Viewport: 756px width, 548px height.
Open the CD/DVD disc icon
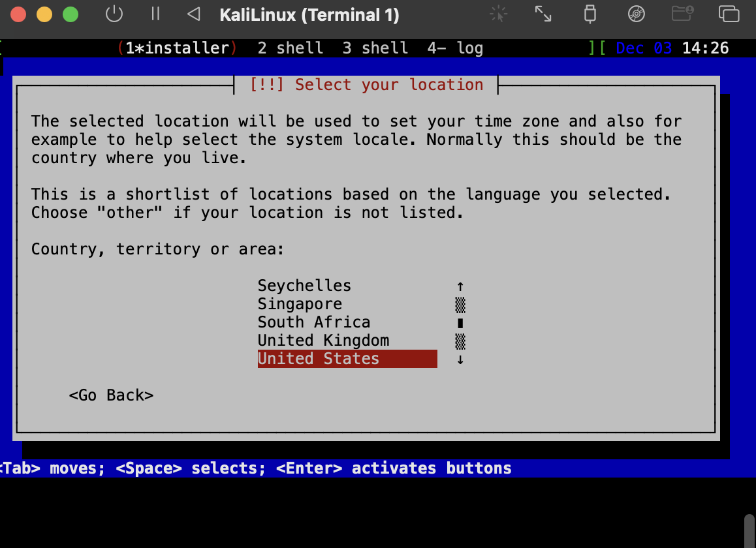click(637, 14)
